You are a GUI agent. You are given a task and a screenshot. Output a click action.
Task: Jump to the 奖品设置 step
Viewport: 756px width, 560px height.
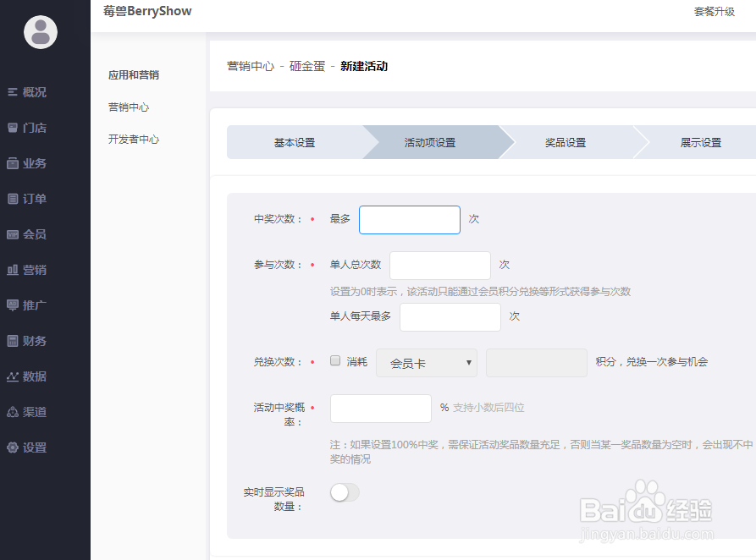[566, 142]
